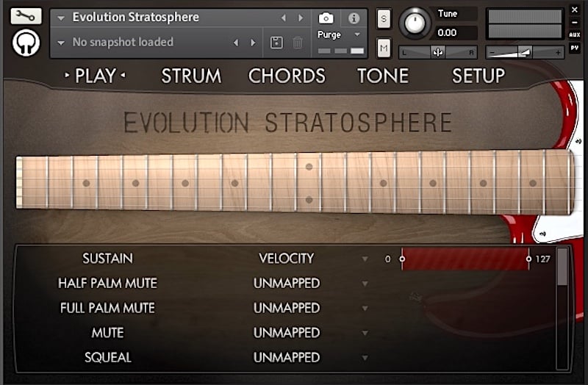The height and width of the screenshot is (385, 588).
Task: Open the snapshot list dropdown
Action: (x=61, y=43)
